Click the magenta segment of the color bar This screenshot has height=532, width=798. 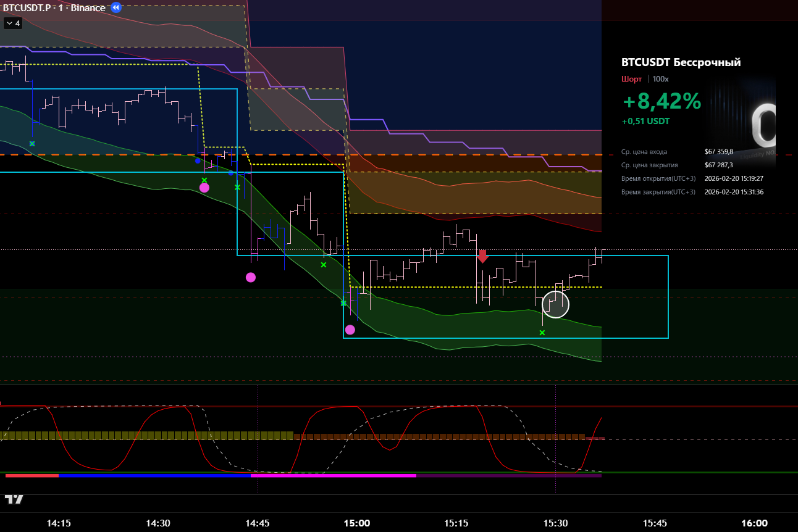click(334, 475)
